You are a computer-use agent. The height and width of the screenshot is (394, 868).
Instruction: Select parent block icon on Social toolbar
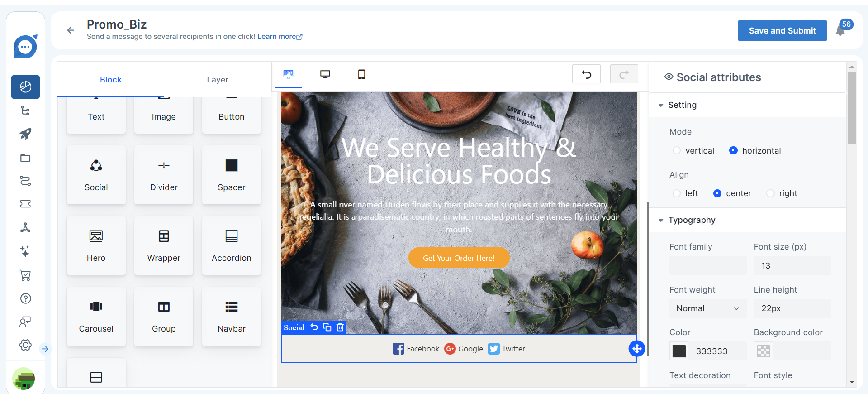pos(314,327)
